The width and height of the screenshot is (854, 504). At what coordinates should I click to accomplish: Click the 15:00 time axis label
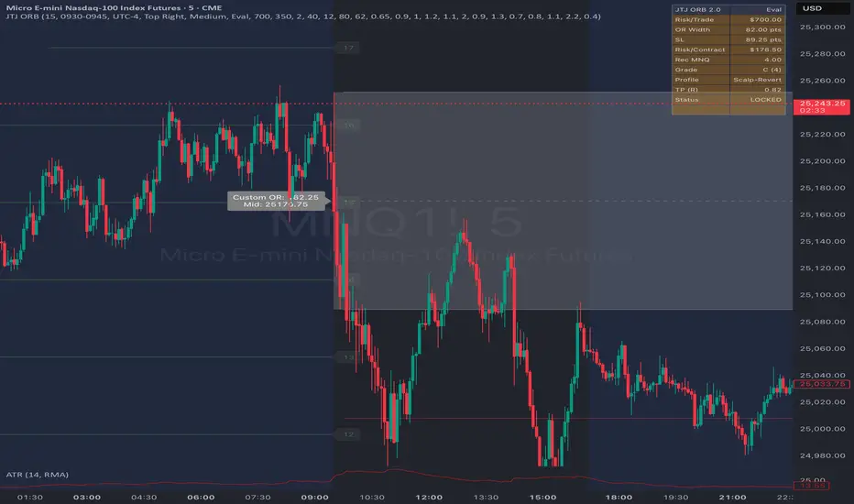click(543, 497)
